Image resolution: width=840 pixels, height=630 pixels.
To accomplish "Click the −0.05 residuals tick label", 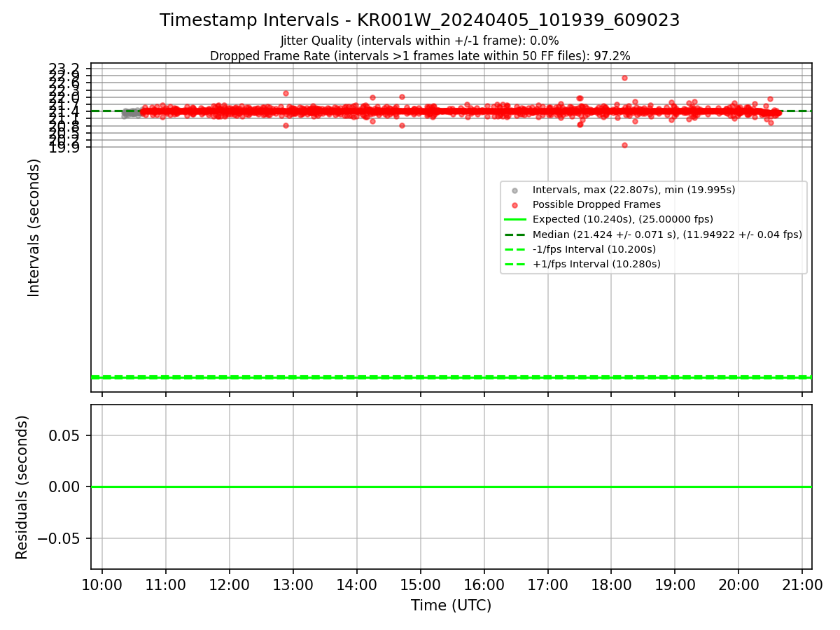I will [59, 538].
